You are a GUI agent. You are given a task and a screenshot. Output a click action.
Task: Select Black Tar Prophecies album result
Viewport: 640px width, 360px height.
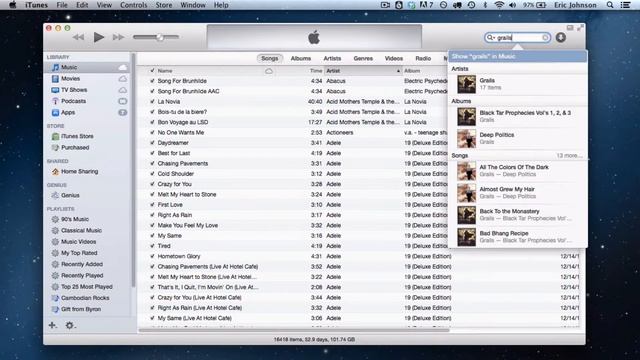coord(518,116)
